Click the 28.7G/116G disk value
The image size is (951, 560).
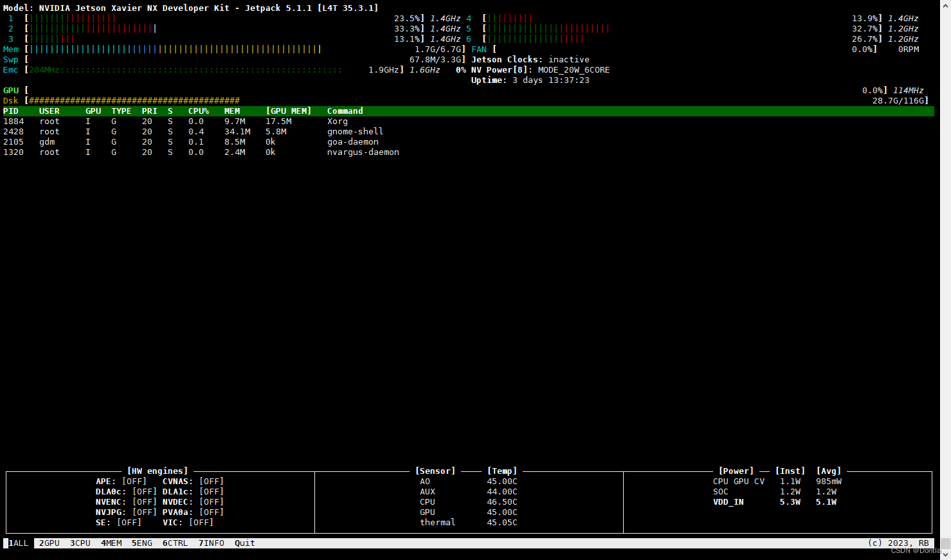click(898, 101)
